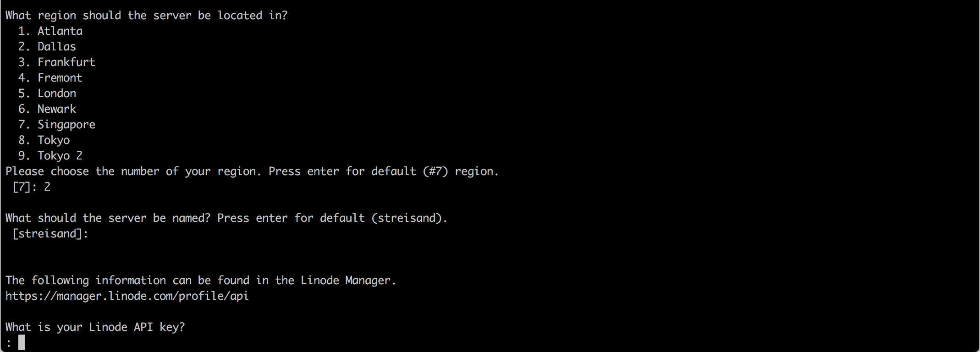Click the 'What region should the server' question
The height and width of the screenshot is (352, 980).
coord(146,16)
